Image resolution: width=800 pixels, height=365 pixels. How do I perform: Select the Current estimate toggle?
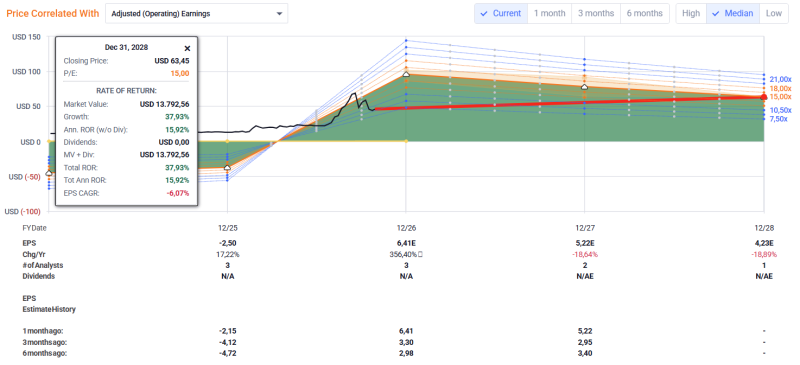tap(501, 13)
